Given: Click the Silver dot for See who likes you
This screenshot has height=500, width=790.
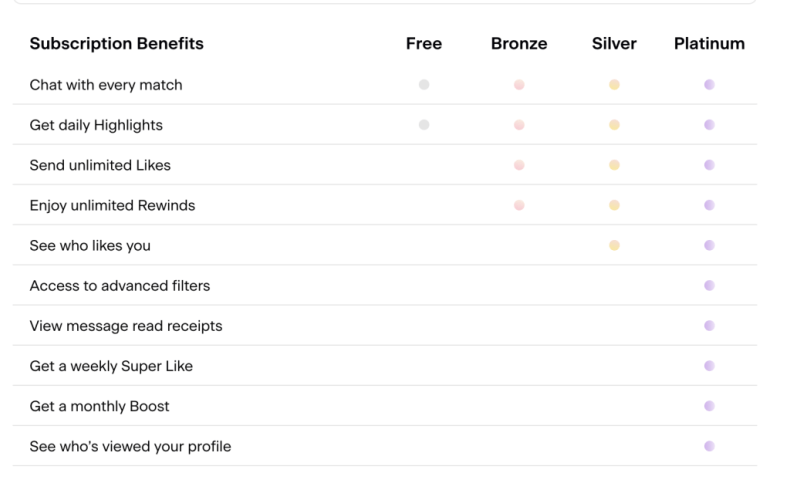Looking at the screenshot, I should 614,245.
